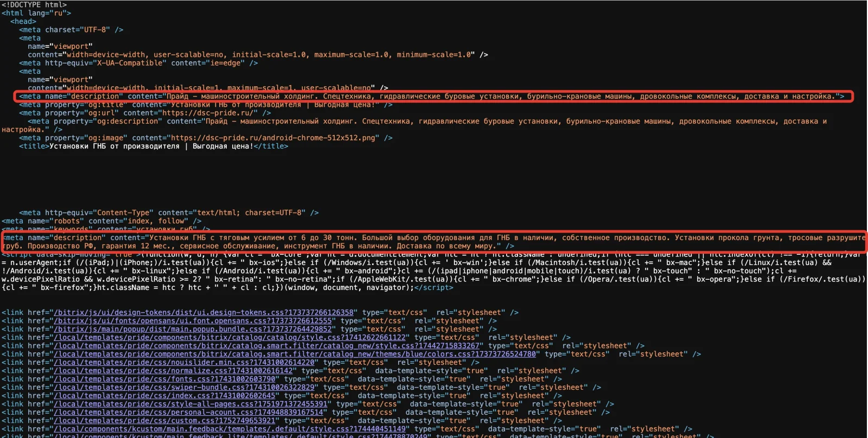This screenshot has width=868, height=438.
Task: Open the themes/blue/colors.css link
Action: (x=295, y=354)
